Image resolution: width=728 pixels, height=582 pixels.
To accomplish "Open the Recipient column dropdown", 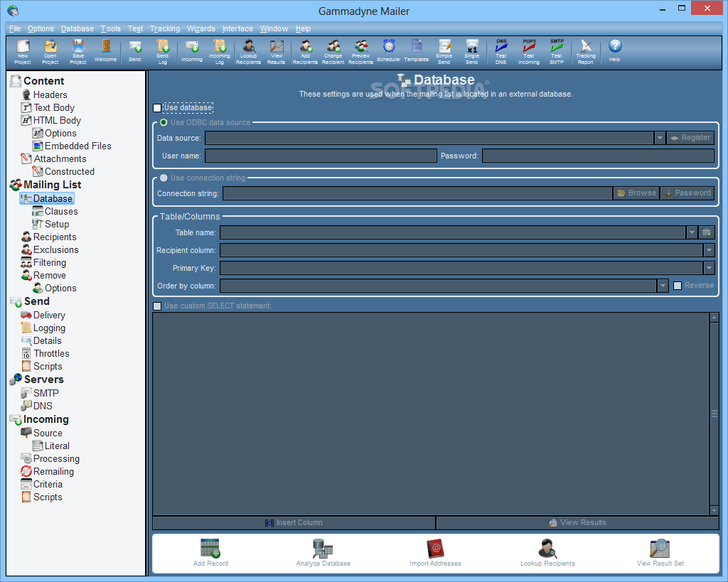I will tap(709, 250).
